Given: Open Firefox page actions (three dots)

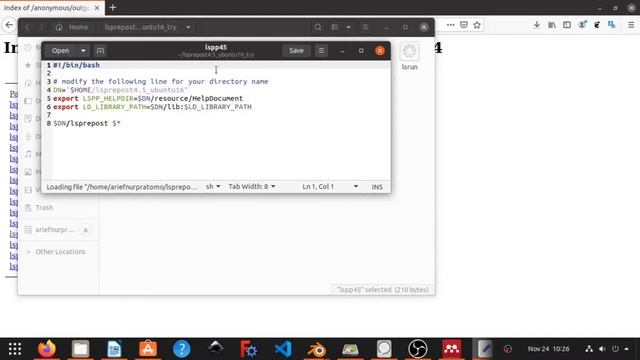Looking at the screenshot, I should (450, 25).
